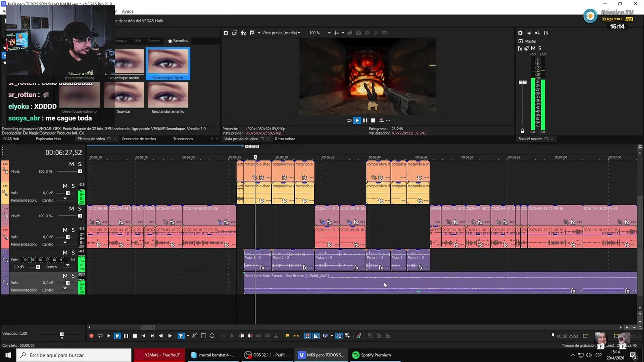Screen dimensions: 644x362
Task: Solo track 7 red audio track
Action: tap(73, 230)
